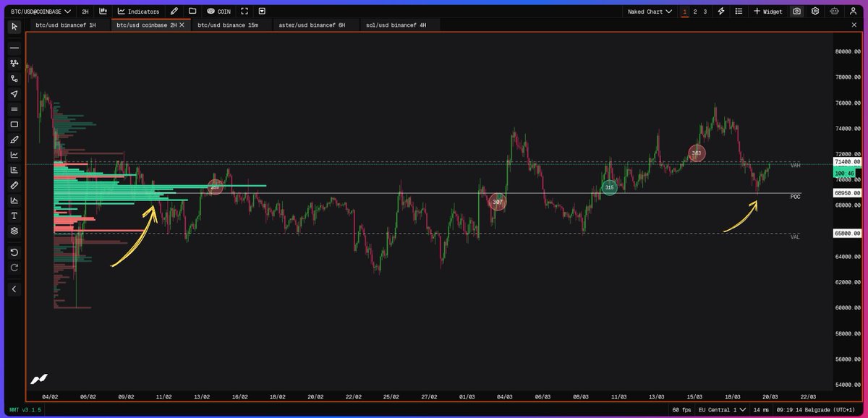
Task: Collapse the left drawing toolbar
Action: point(14,289)
